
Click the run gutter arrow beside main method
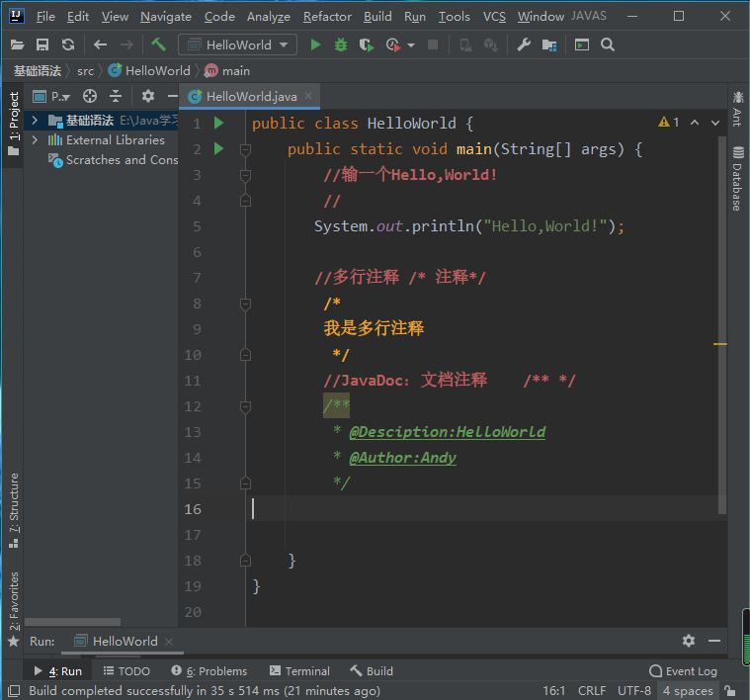[219, 149]
